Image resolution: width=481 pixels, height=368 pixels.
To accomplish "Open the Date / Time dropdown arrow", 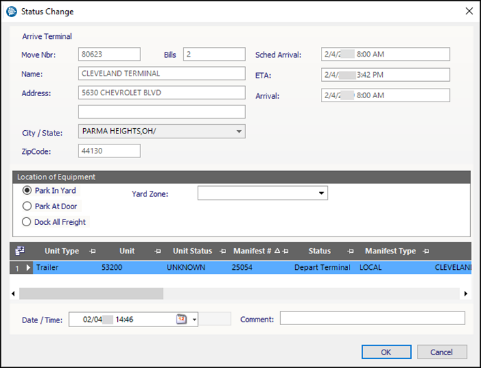I will click(194, 320).
